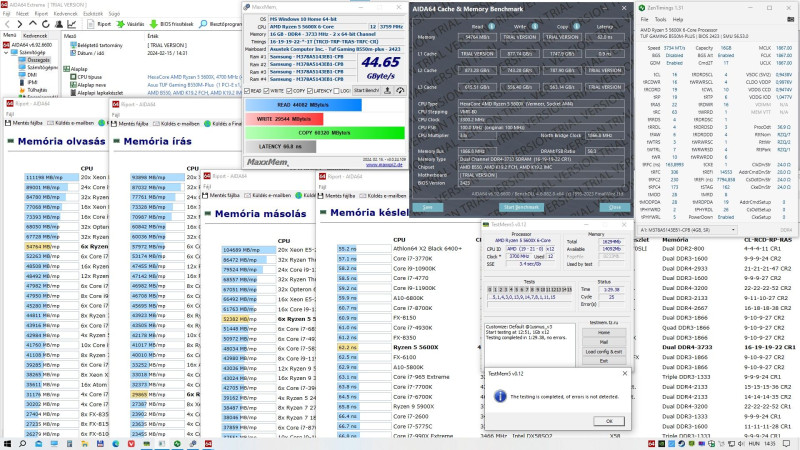
Task: Open the AIDA64 user profile toolbar icon
Action: 59,24
